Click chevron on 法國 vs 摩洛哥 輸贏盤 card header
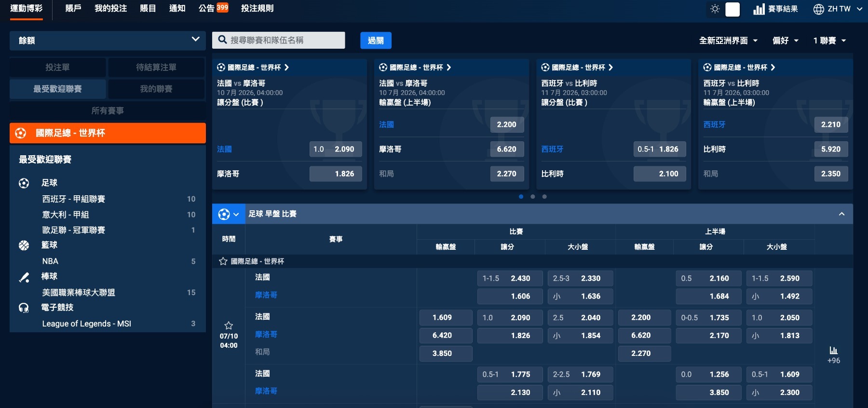 click(449, 68)
